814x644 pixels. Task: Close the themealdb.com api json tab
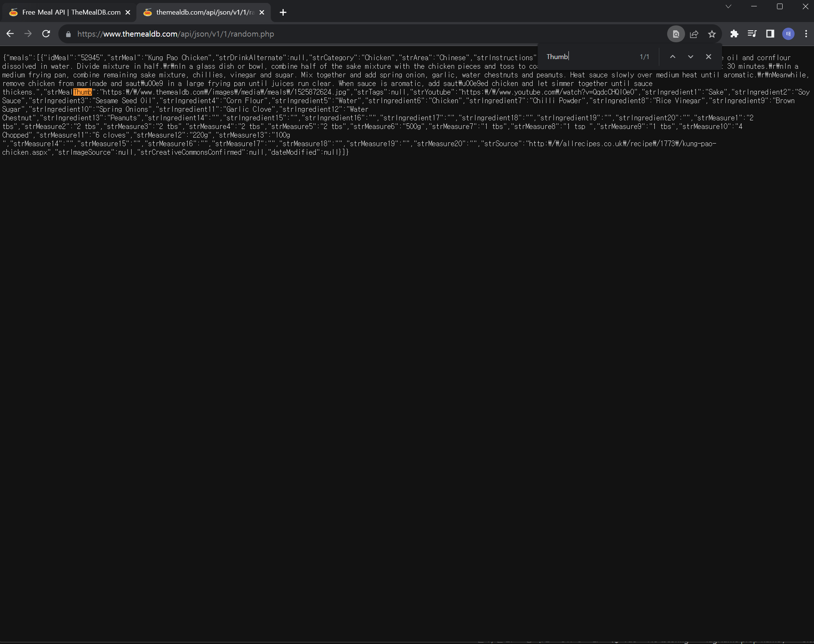click(262, 12)
